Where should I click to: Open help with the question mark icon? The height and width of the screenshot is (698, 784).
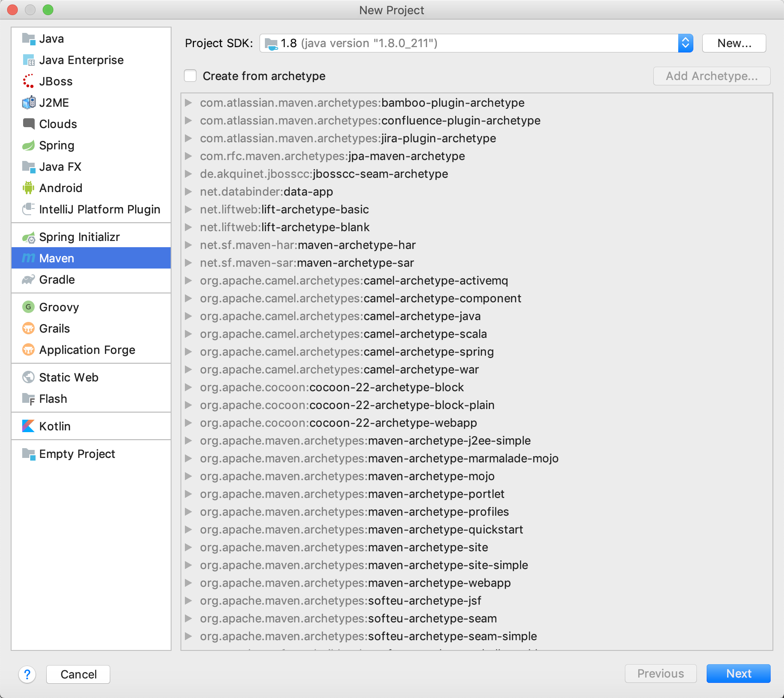click(27, 674)
